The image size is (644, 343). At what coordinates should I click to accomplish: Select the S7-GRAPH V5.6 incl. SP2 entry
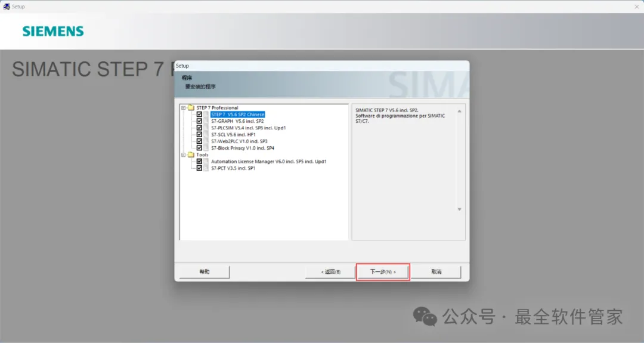coord(237,121)
